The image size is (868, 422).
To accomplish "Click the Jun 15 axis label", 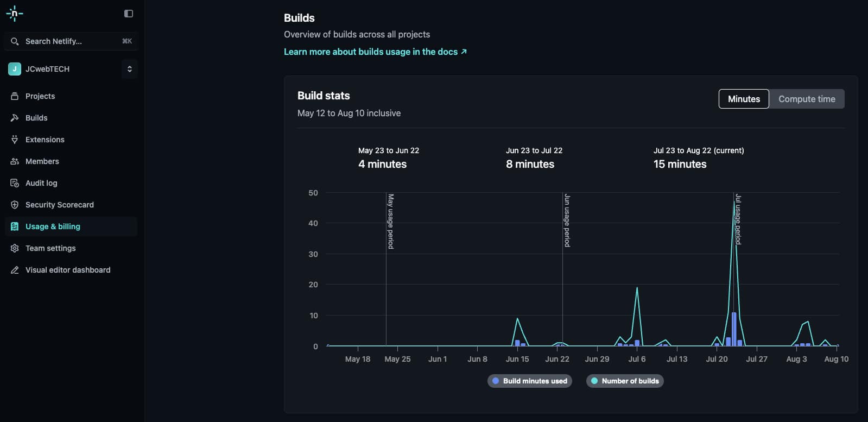I will pos(517,359).
